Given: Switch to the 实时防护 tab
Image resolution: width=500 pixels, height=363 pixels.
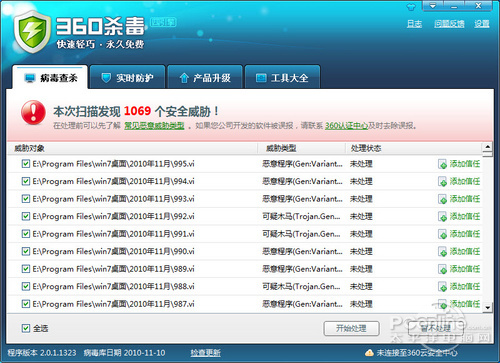Looking at the screenshot, I should coord(128,77).
